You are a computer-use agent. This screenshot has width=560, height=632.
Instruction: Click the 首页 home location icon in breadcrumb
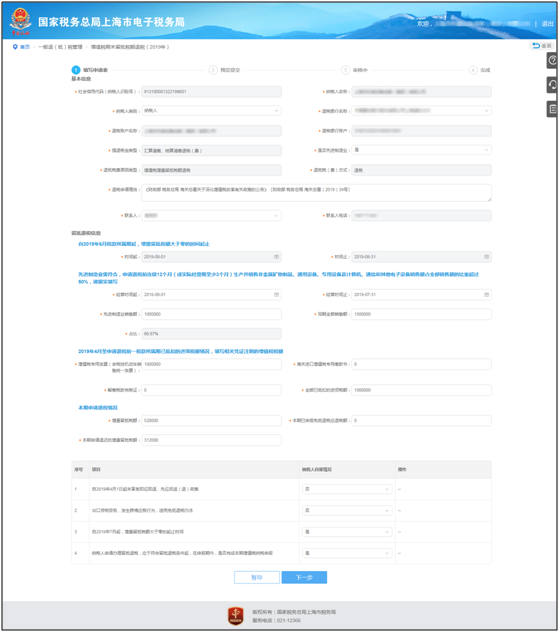click(15, 47)
